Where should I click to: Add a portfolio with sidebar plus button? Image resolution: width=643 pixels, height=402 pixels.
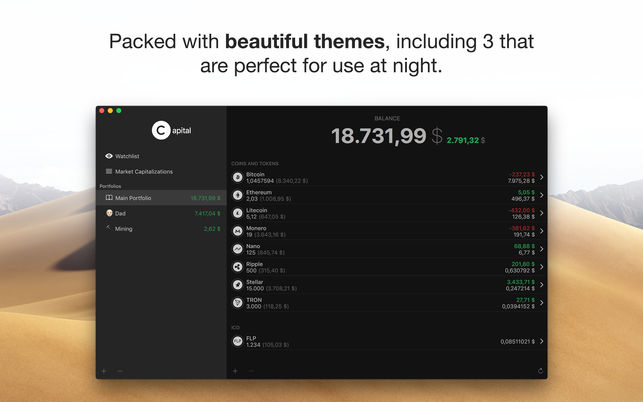tap(104, 371)
